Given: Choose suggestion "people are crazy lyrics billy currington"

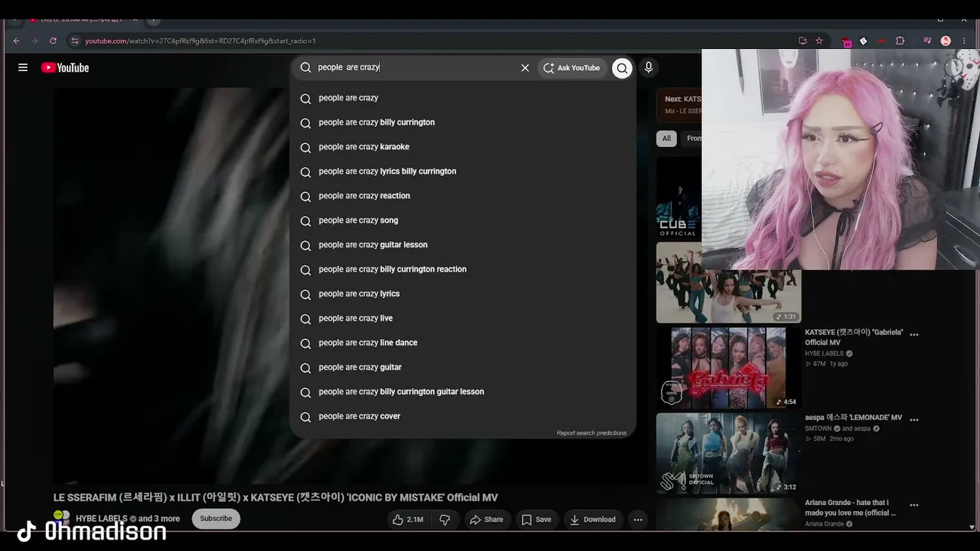Looking at the screenshot, I should pyautogui.click(x=463, y=171).
